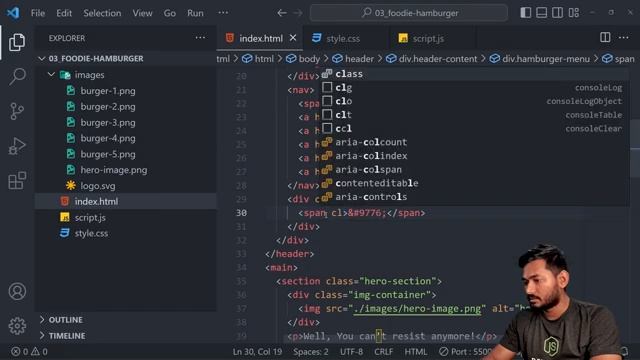640x360 pixels.
Task: Open the File menu
Action: pyautogui.click(x=38, y=13)
